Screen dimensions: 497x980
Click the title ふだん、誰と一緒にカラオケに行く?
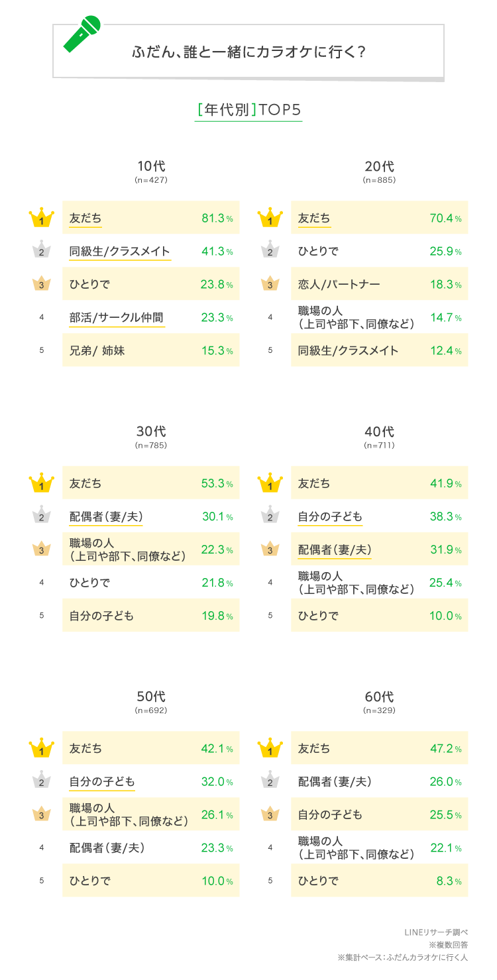pyautogui.click(x=248, y=52)
